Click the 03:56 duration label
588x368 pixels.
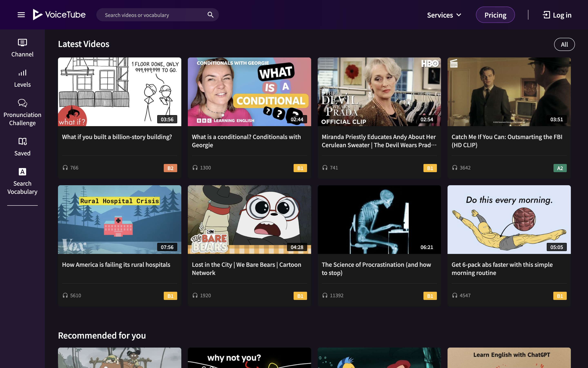coord(167,120)
